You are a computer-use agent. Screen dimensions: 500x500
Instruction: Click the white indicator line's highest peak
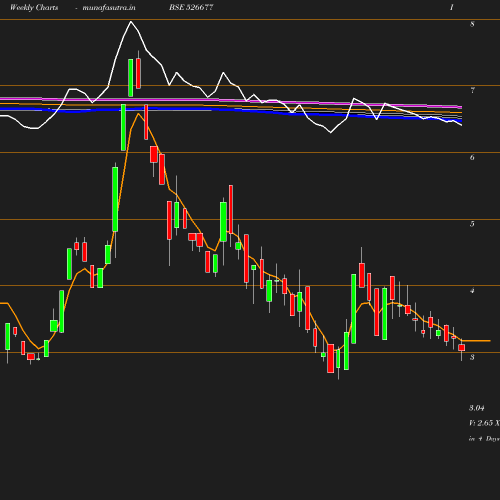click(x=131, y=22)
